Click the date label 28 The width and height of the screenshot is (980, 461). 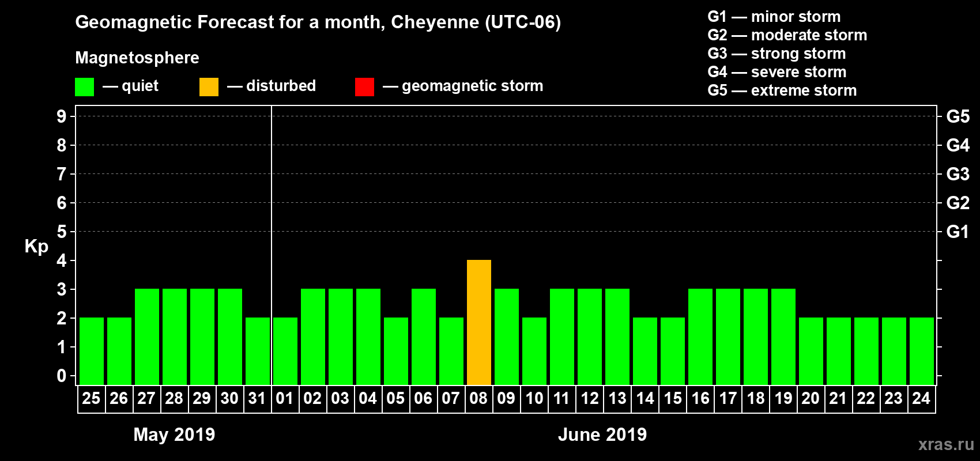tap(174, 398)
